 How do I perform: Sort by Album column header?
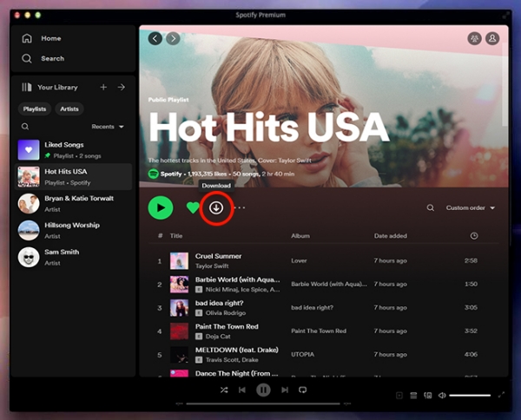point(300,236)
